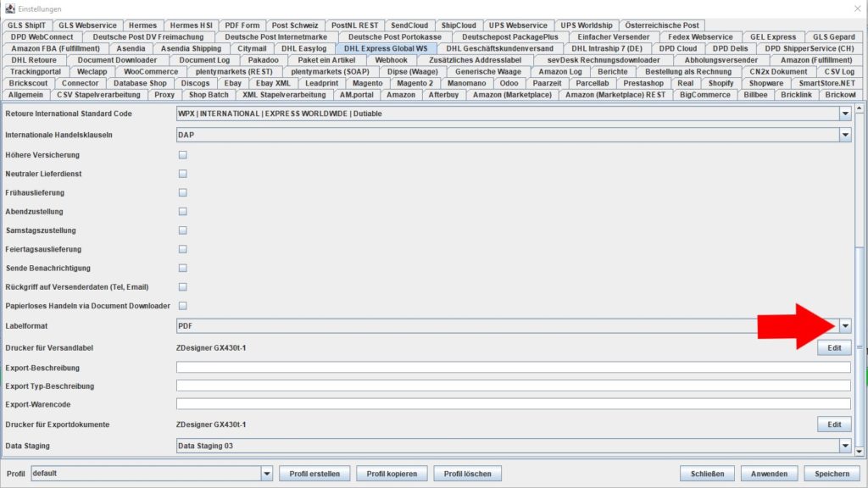Switch to the Österreichische Post tab

(x=661, y=25)
